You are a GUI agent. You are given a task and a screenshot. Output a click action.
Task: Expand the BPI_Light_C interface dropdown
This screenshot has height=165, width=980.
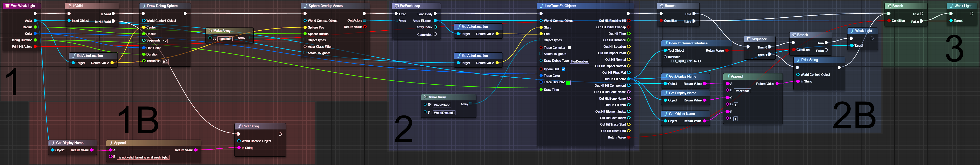[x=690, y=61]
